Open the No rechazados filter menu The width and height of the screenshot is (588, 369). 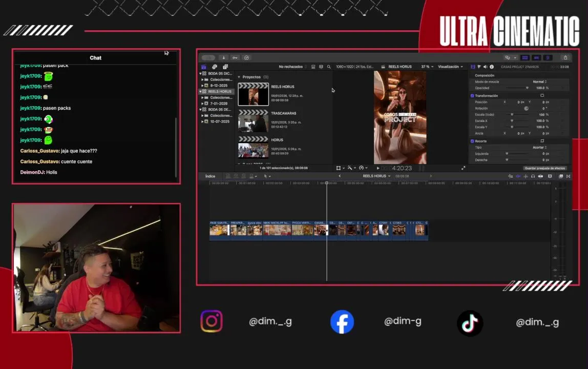(292, 67)
